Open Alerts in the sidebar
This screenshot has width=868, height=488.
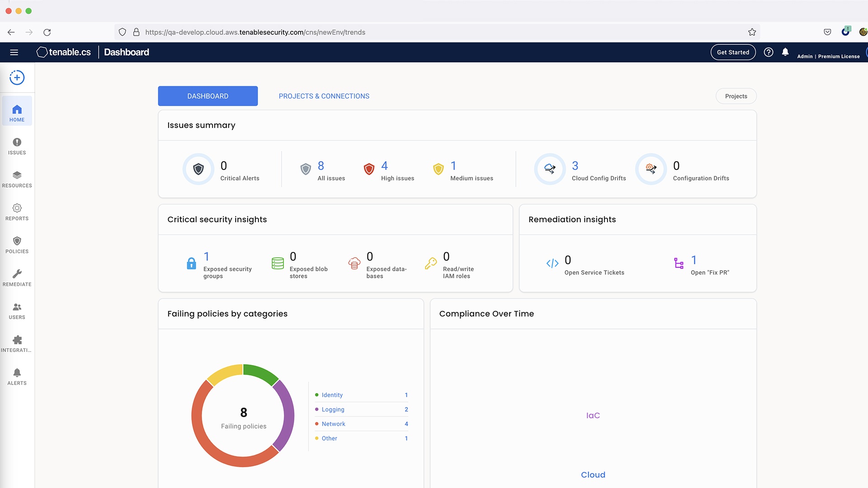(x=17, y=377)
